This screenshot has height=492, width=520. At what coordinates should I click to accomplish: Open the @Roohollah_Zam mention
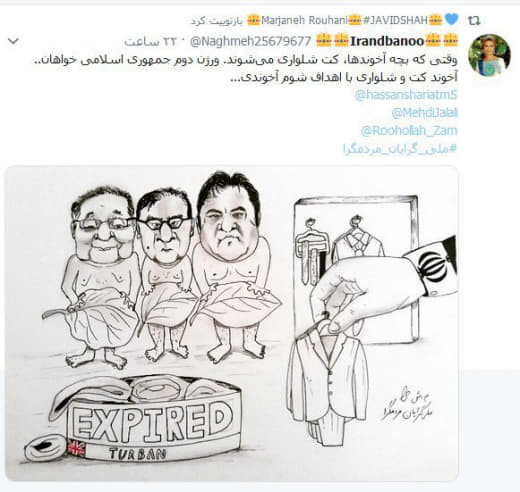click(409, 131)
